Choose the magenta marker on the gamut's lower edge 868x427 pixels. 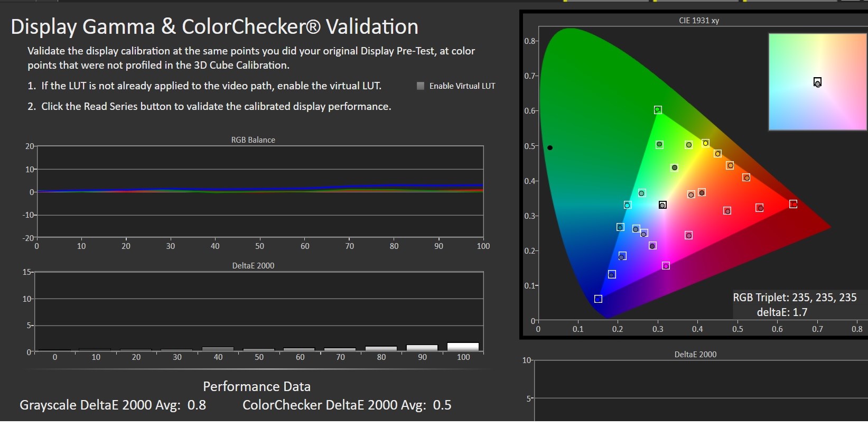click(666, 266)
